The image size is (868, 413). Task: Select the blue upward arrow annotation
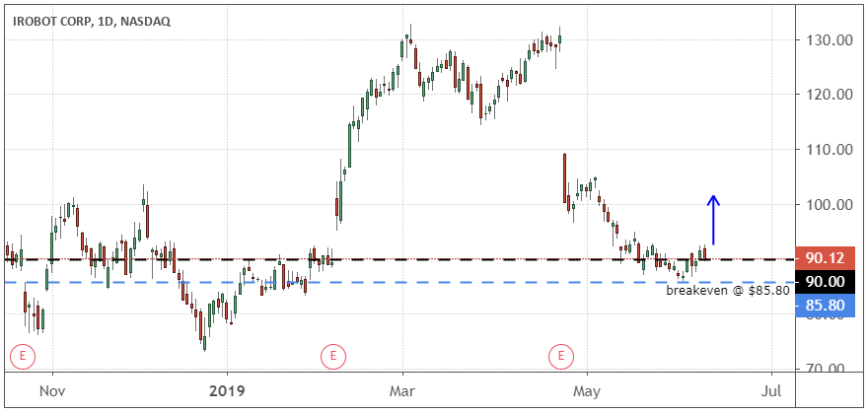(714, 220)
